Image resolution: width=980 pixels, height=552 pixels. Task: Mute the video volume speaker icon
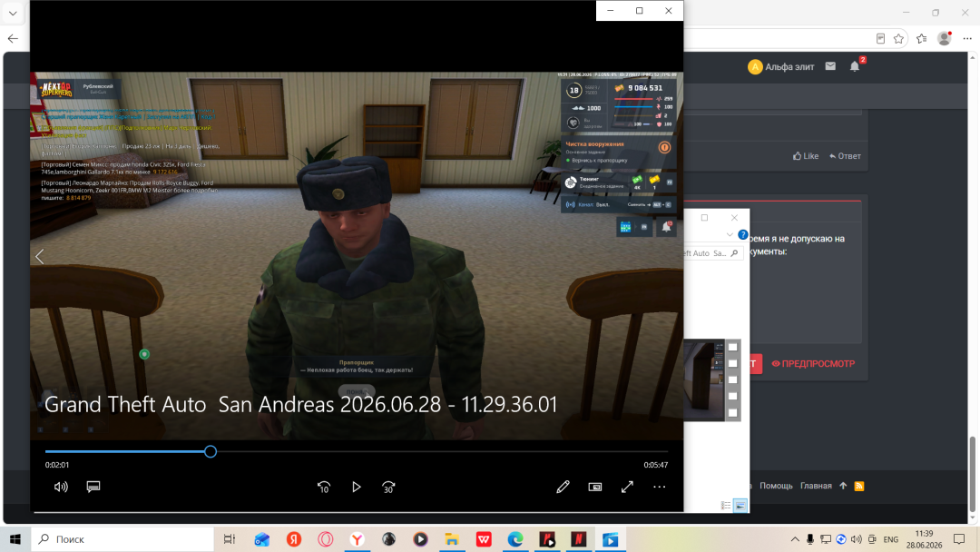pos(61,487)
